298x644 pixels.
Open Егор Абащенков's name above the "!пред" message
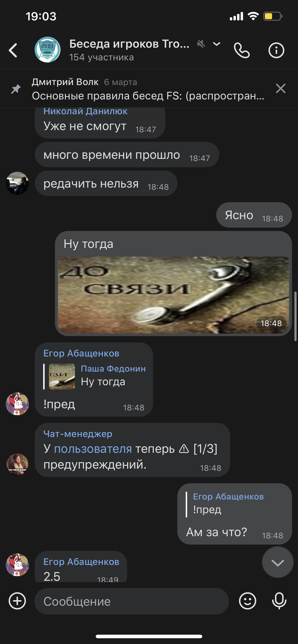click(81, 353)
